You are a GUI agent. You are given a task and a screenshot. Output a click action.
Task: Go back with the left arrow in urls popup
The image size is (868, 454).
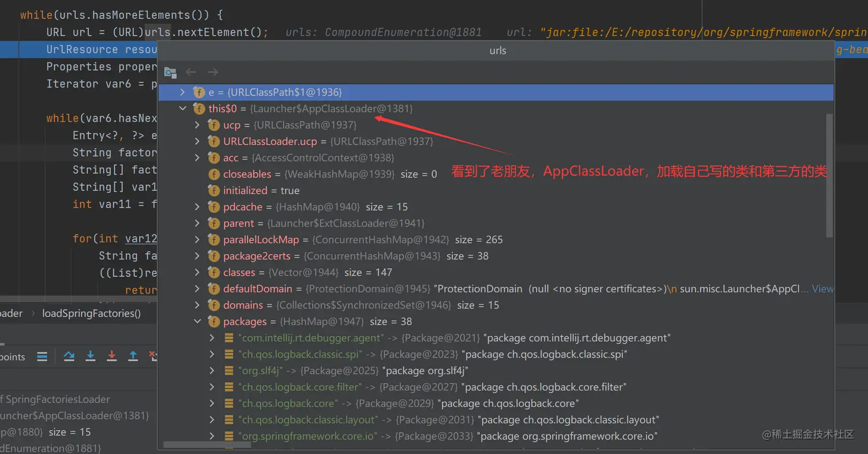191,72
